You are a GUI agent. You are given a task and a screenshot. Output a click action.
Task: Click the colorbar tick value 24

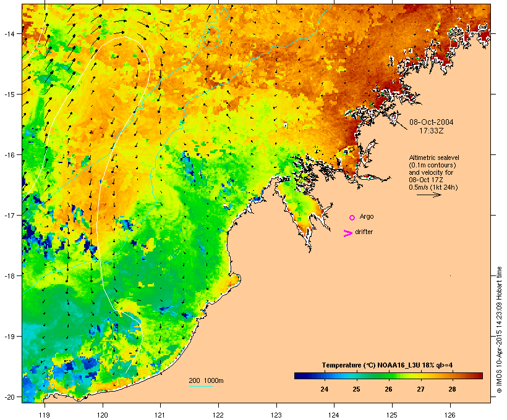[x=325, y=389]
